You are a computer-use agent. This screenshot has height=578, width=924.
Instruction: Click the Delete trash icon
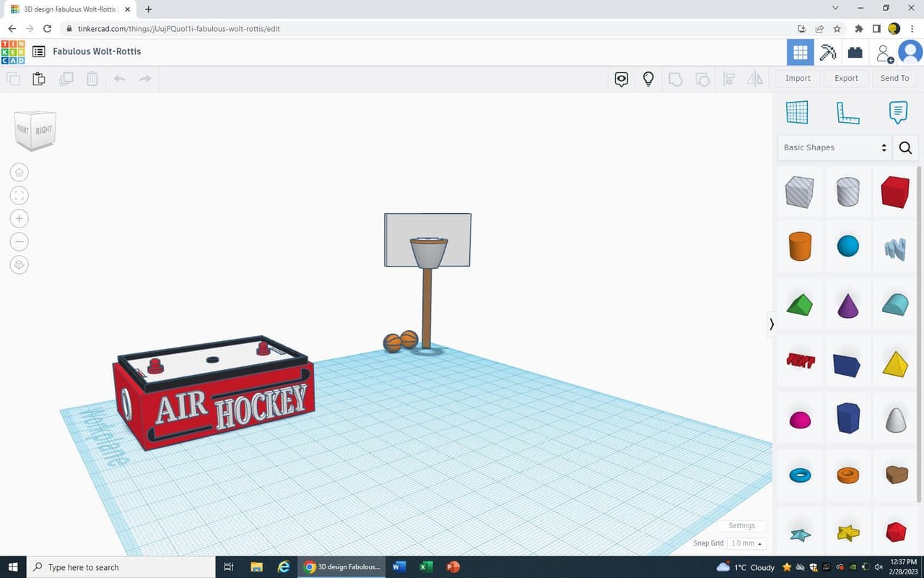click(x=92, y=78)
